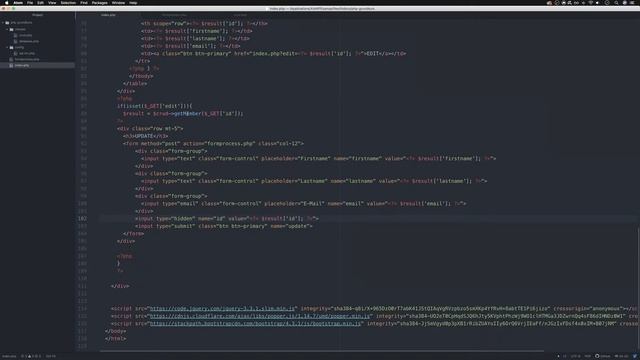Select index.php in the tree view

pos(22,65)
